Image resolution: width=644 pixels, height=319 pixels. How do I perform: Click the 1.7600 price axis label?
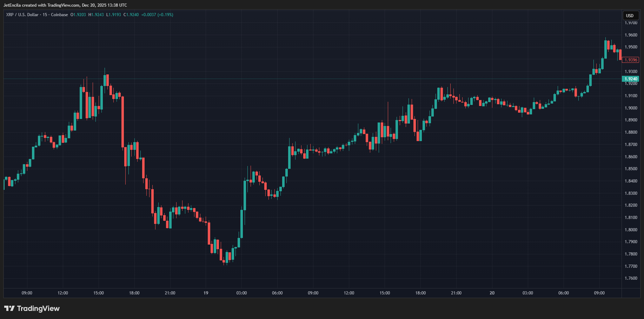coord(631,279)
